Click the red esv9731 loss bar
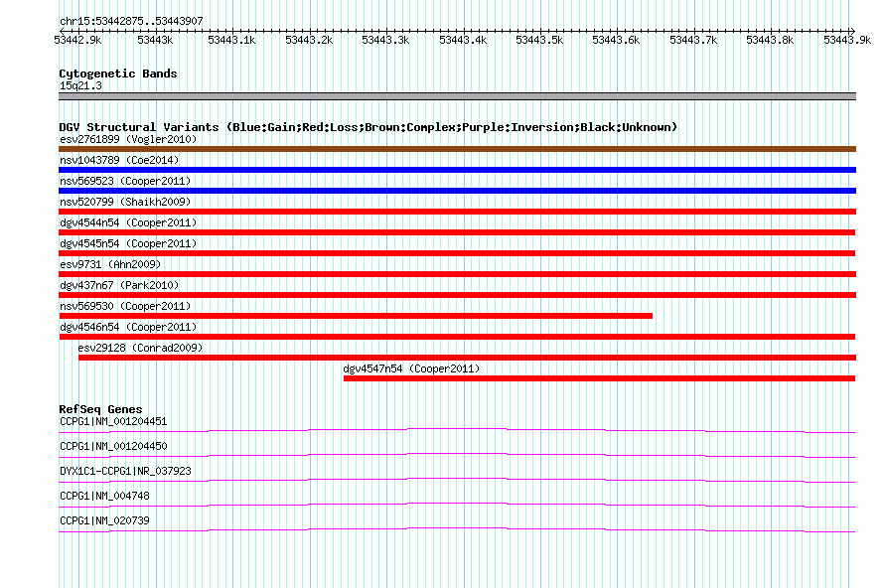The width and height of the screenshot is (884, 588). click(457, 274)
